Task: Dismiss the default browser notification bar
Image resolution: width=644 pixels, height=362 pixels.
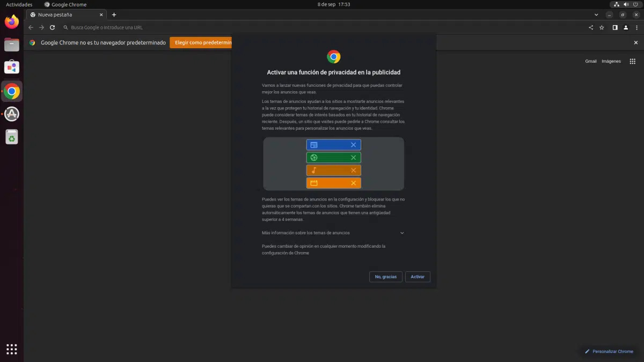Action: coord(636,42)
